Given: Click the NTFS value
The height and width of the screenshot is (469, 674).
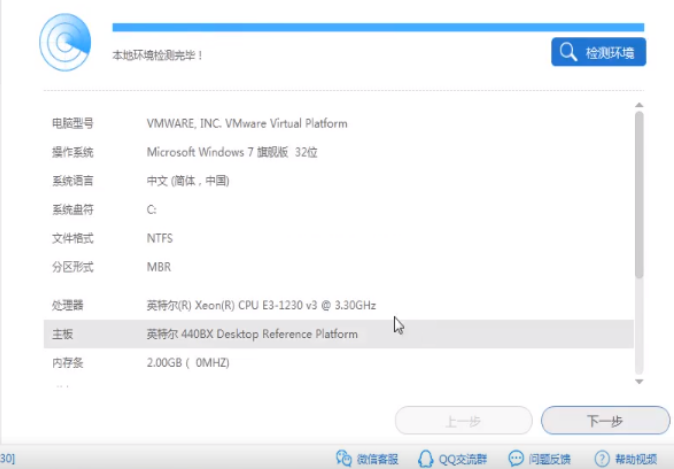Looking at the screenshot, I should pyautogui.click(x=160, y=238).
